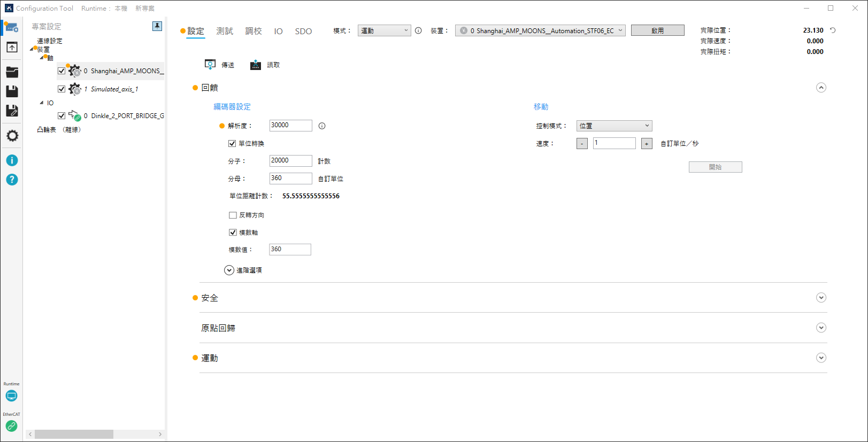The height and width of the screenshot is (442, 868).
Task: Open the project folder icon
Action: [12, 72]
